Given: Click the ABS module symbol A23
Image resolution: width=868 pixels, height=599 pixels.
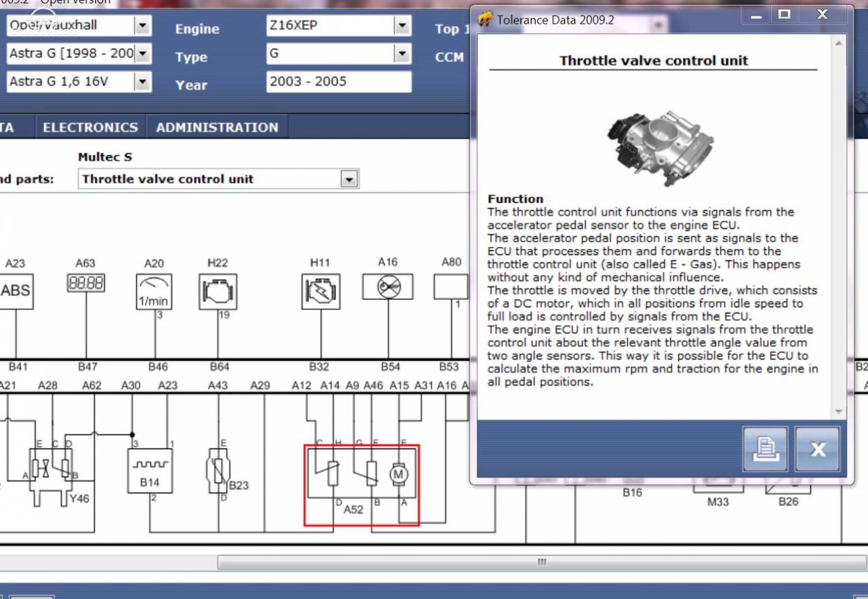Looking at the screenshot, I should click(x=16, y=291).
